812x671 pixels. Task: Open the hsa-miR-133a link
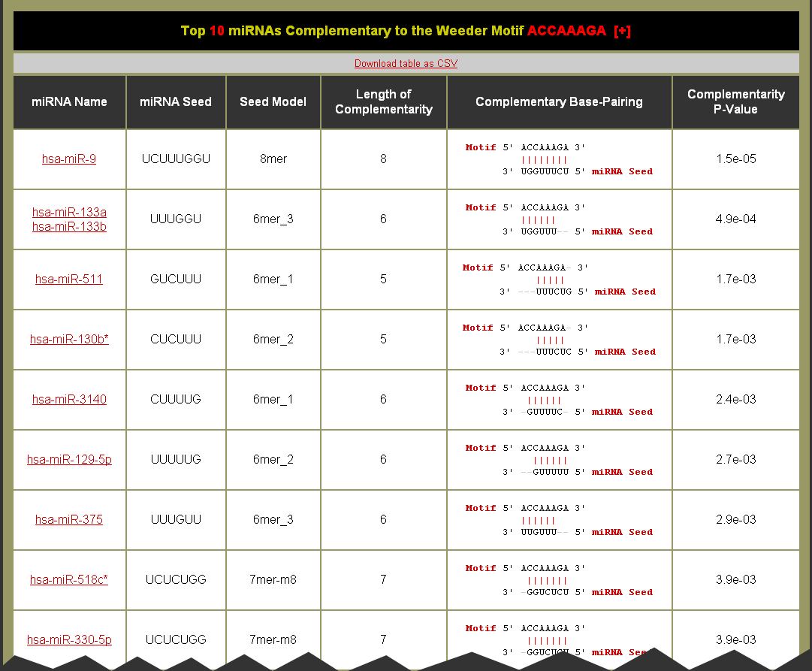tap(69, 212)
